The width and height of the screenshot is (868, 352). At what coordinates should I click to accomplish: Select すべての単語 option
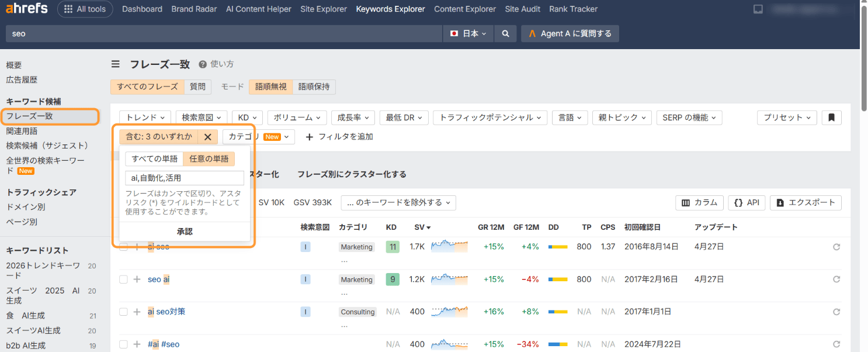coord(154,159)
